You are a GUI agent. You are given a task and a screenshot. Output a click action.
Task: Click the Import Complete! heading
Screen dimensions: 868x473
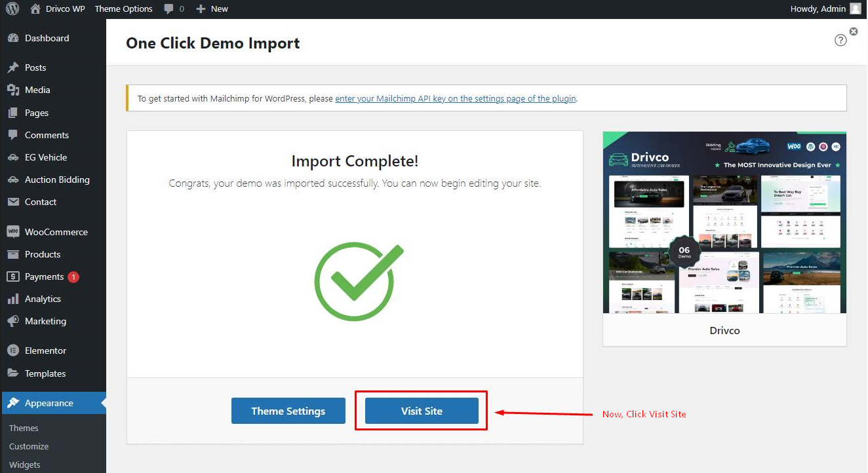(x=355, y=161)
